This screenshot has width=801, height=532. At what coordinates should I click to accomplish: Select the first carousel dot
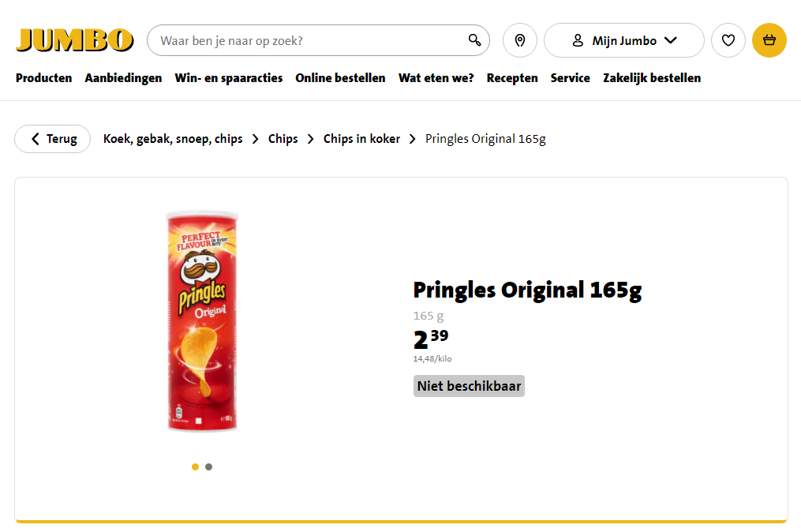pyautogui.click(x=195, y=466)
